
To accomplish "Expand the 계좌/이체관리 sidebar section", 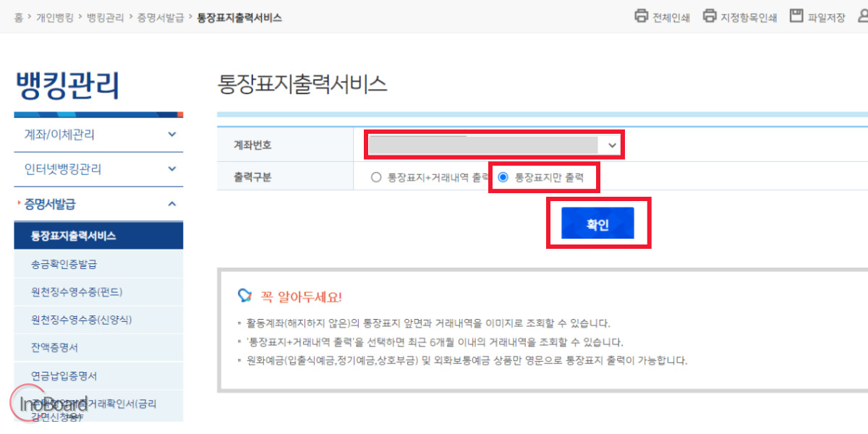I will pyautogui.click(x=98, y=135).
